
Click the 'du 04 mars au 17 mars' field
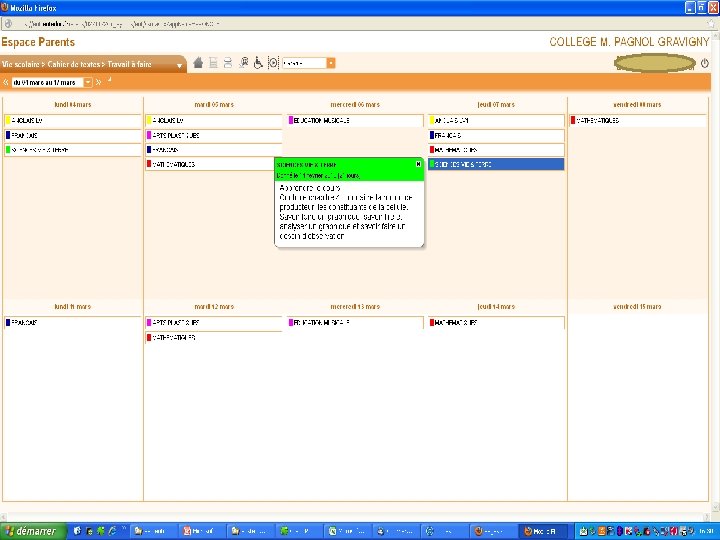(47, 82)
